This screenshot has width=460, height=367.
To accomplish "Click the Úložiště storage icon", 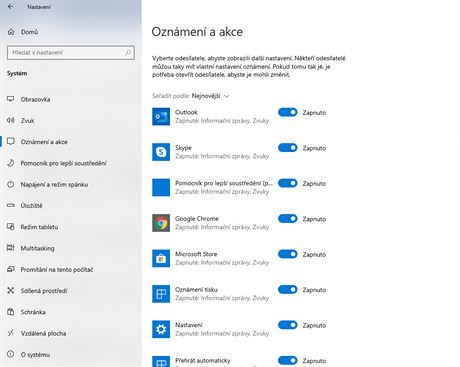I will 11,205.
